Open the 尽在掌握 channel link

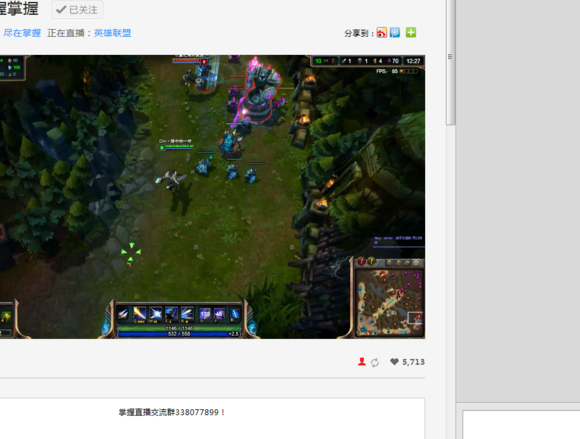pyautogui.click(x=22, y=33)
